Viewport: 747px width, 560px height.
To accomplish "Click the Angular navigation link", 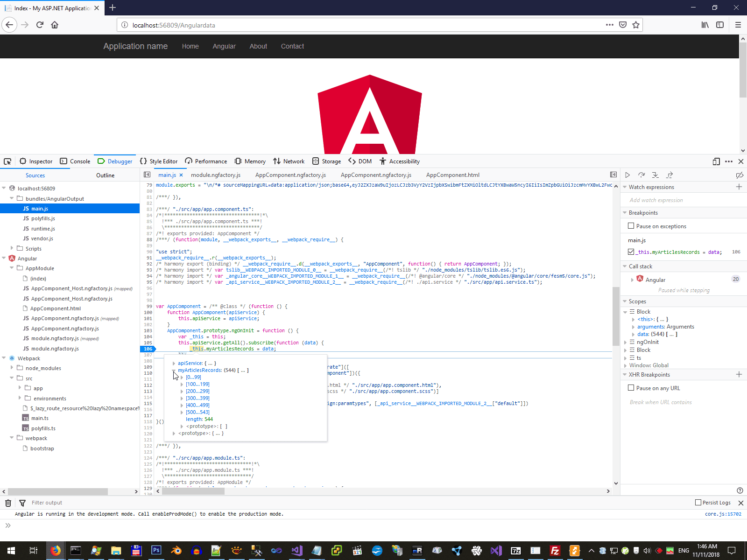I will tap(224, 46).
